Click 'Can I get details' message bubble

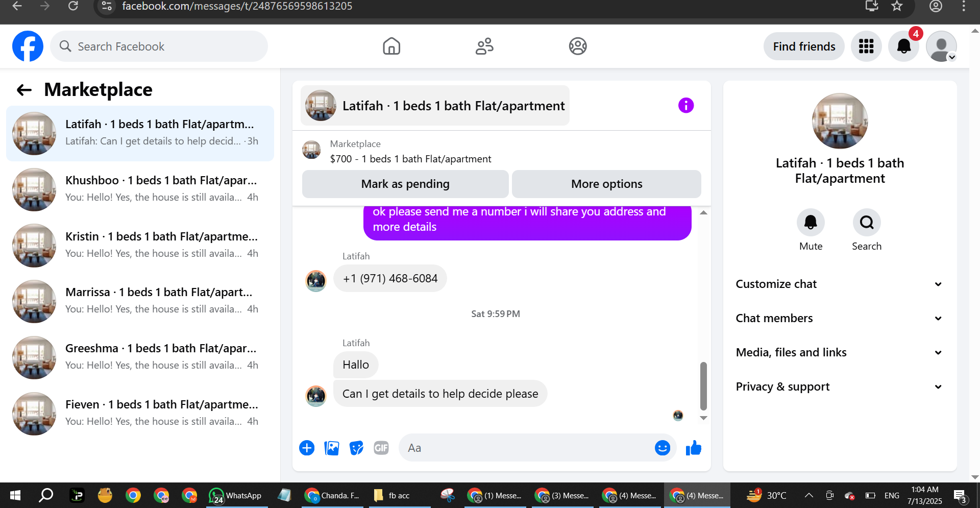(x=440, y=394)
